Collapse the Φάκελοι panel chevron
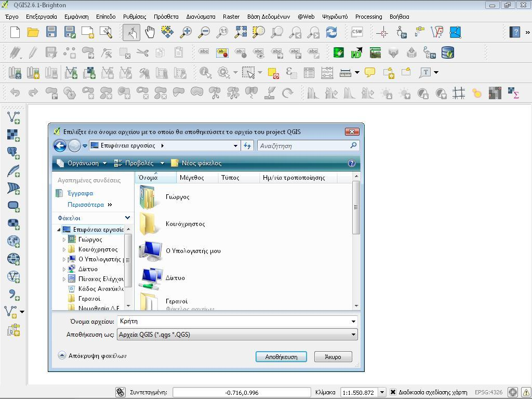The image size is (532, 399). click(128, 218)
